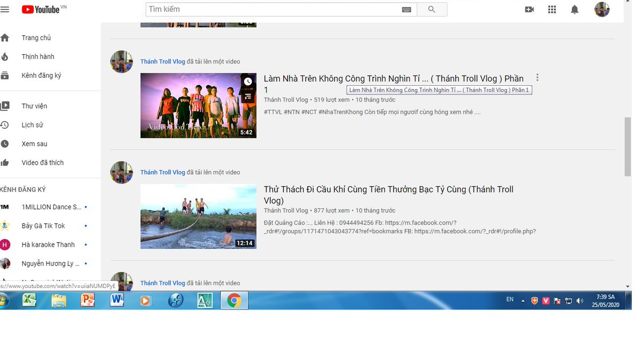The width and height of the screenshot is (644, 362).
Task: Open the YouTube apps grid icon
Action: click(552, 9)
